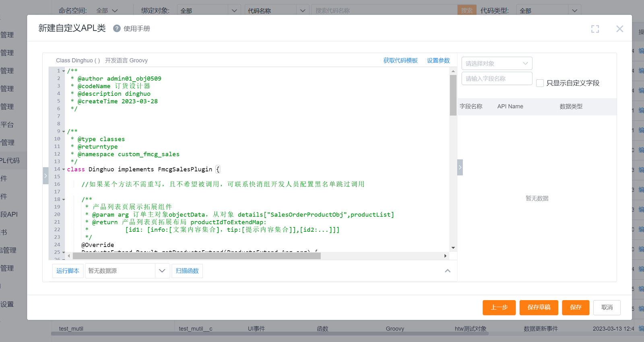Click the field name input box
This screenshot has width=644, height=342.
497,79
